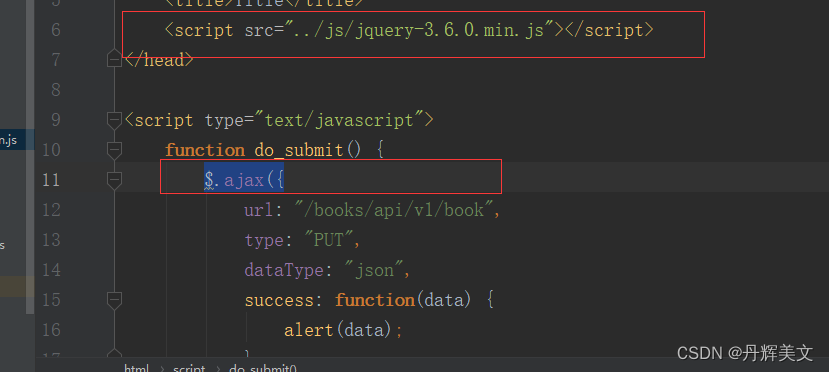Image resolution: width=829 pixels, height=372 pixels.
Task: Collapse the $.ajax call fold on line 11
Action: pyautogui.click(x=114, y=180)
